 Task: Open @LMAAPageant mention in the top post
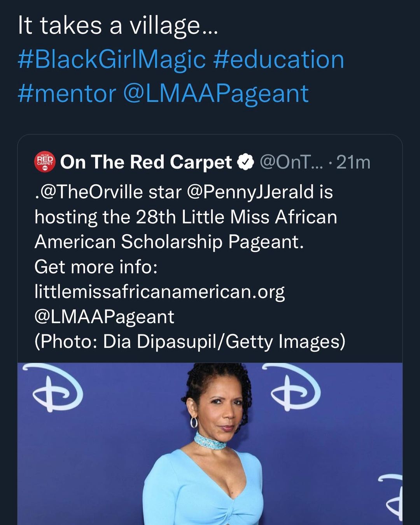216,93
